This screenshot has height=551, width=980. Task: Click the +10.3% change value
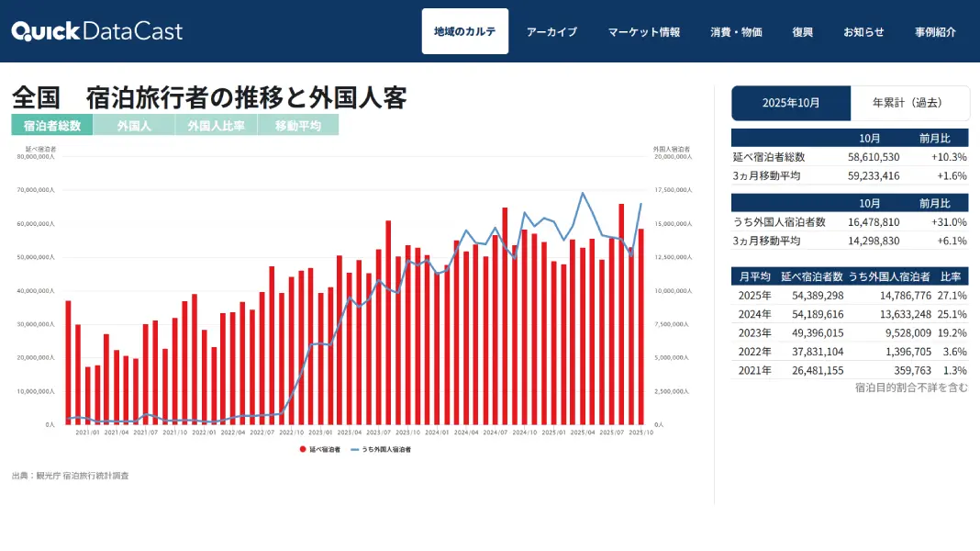click(949, 157)
